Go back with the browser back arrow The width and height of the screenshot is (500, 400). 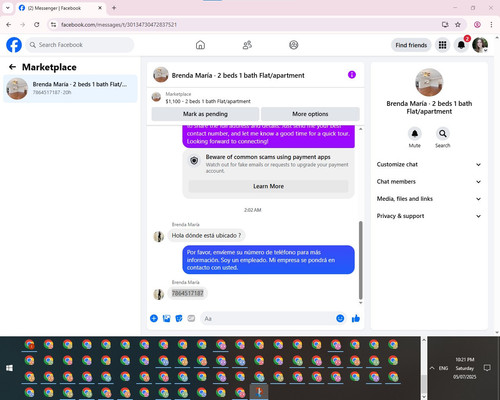9,24
